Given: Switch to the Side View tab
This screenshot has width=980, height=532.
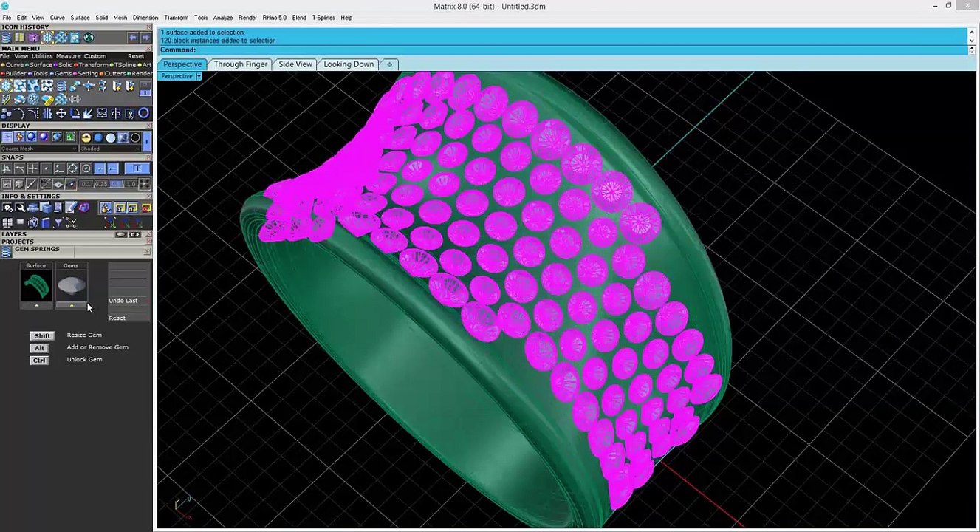Looking at the screenshot, I should click(295, 64).
